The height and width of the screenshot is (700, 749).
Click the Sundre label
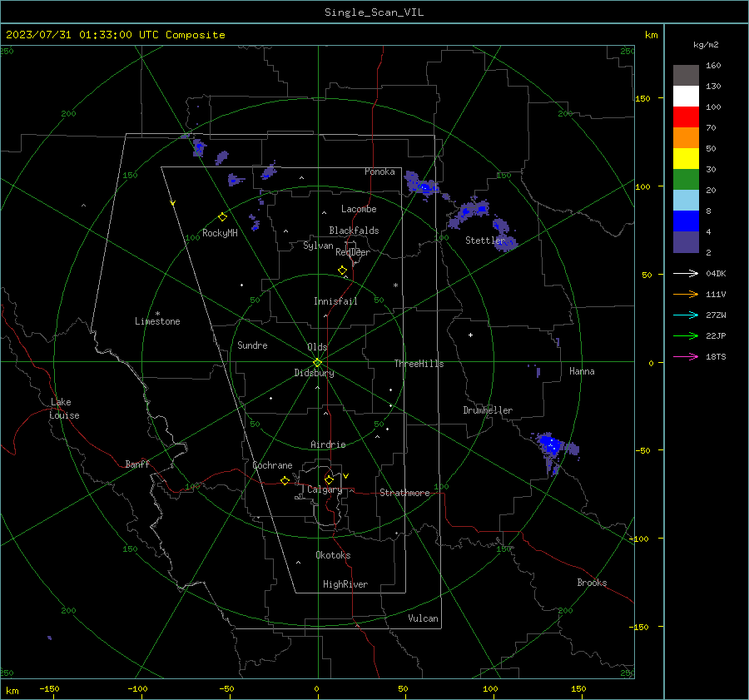click(x=252, y=345)
